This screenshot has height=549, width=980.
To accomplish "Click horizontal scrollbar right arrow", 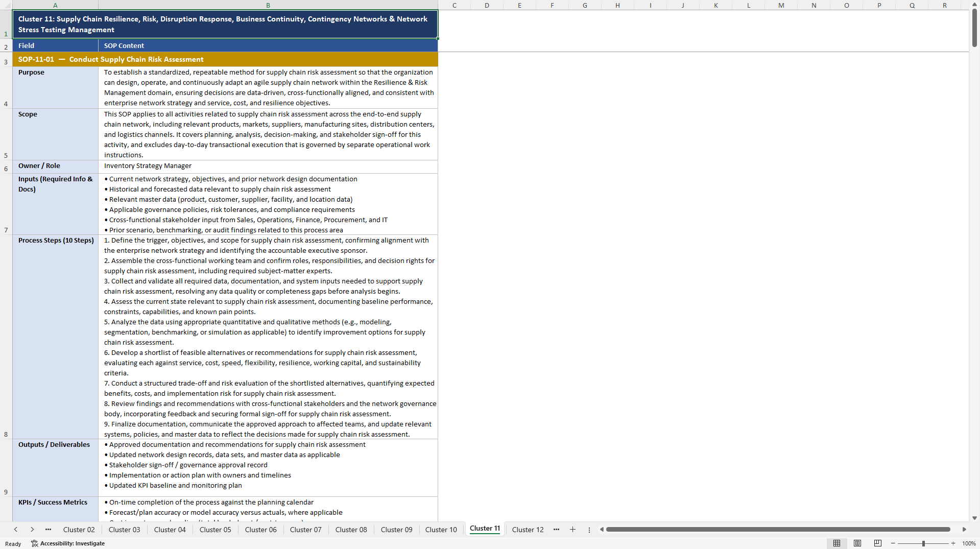I will click(964, 530).
